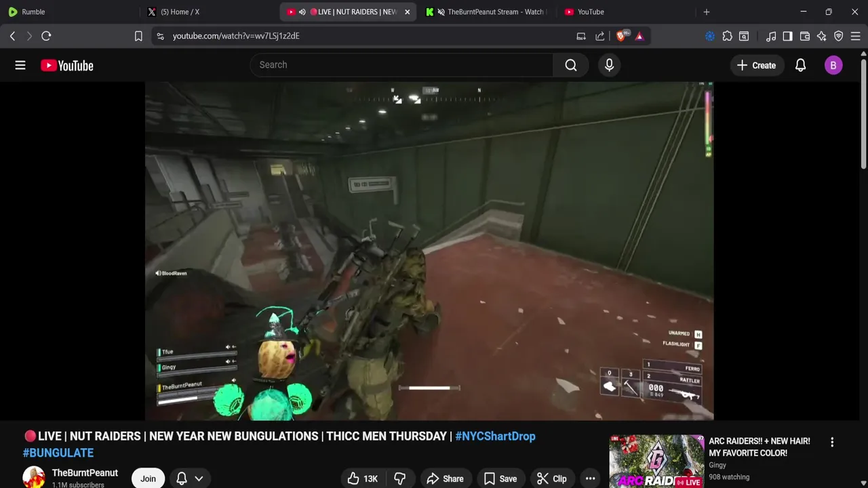The image size is (868, 488).
Task: Open the YouTube guide hamburger menu
Action: pyautogui.click(x=20, y=65)
